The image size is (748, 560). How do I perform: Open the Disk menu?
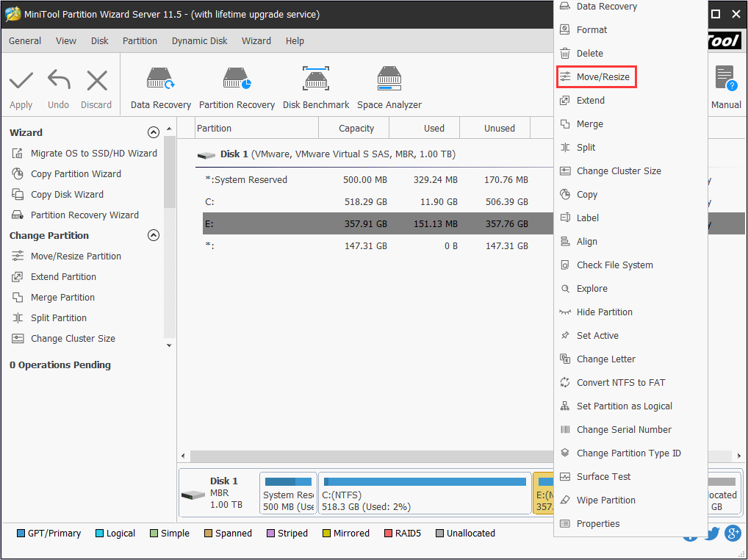pyautogui.click(x=100, y=41)
